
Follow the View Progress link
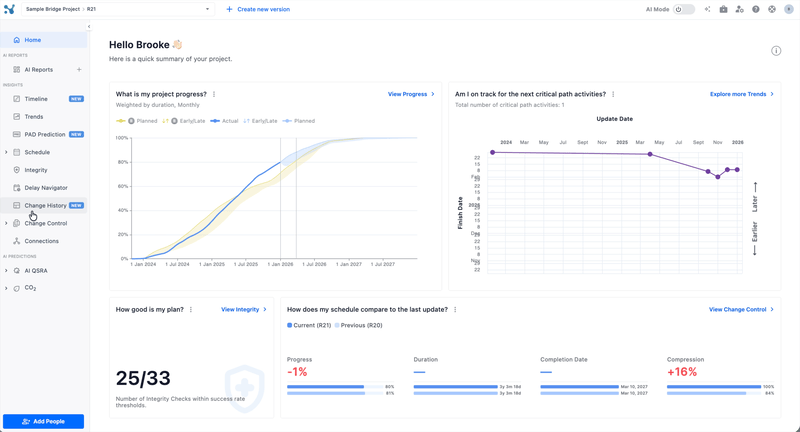[x=410, y=94]
